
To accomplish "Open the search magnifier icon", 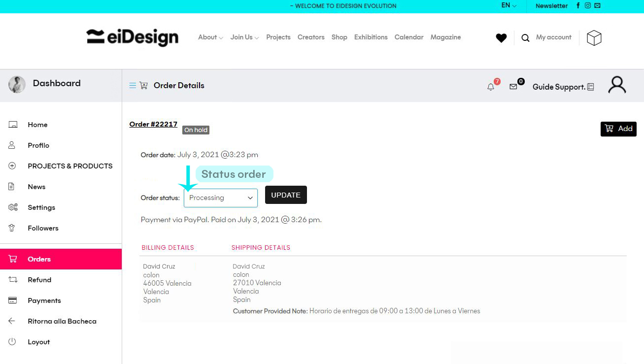I will (x=525, y=38).
